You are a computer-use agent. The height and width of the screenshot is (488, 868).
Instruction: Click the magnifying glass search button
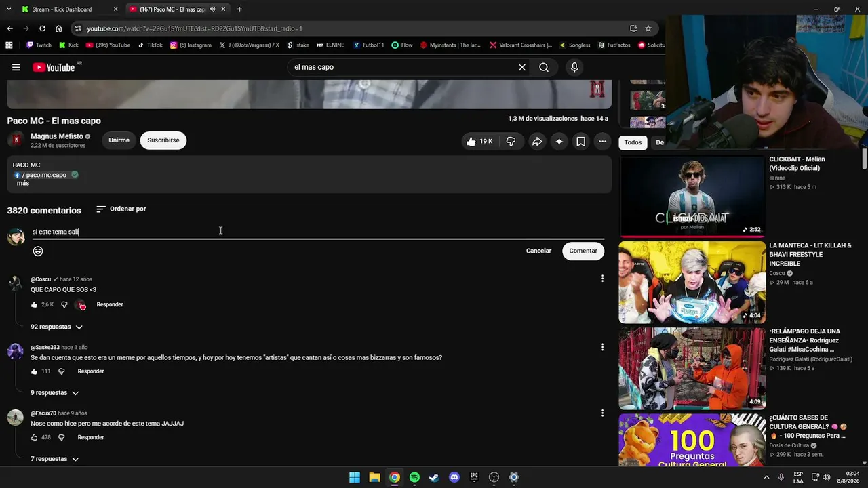coord(544,67)
